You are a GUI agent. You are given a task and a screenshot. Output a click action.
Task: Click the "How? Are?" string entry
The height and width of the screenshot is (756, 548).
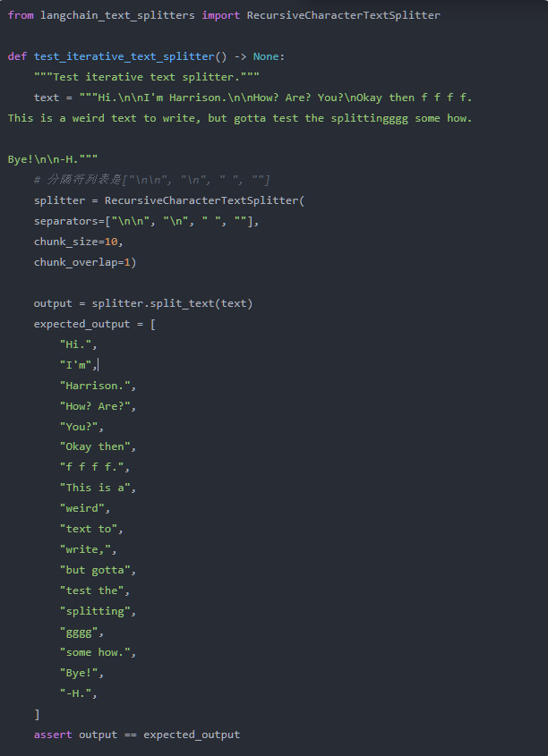point(98,406)
